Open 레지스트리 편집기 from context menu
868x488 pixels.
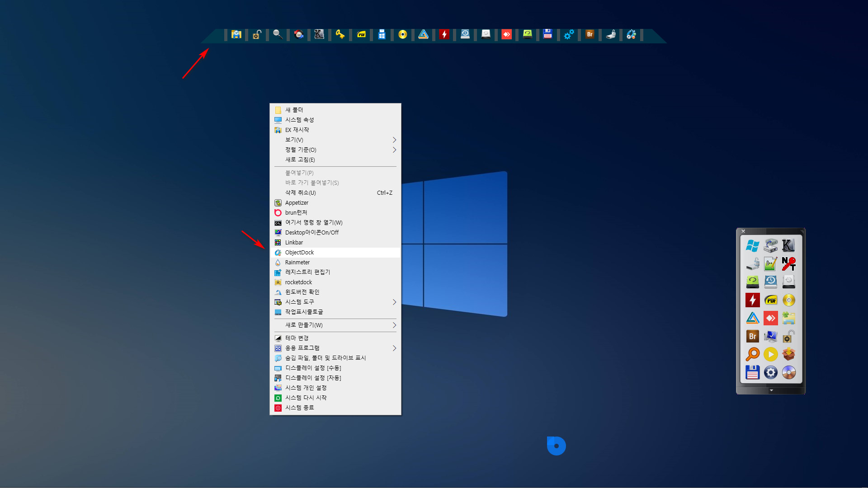click(335, 272)
